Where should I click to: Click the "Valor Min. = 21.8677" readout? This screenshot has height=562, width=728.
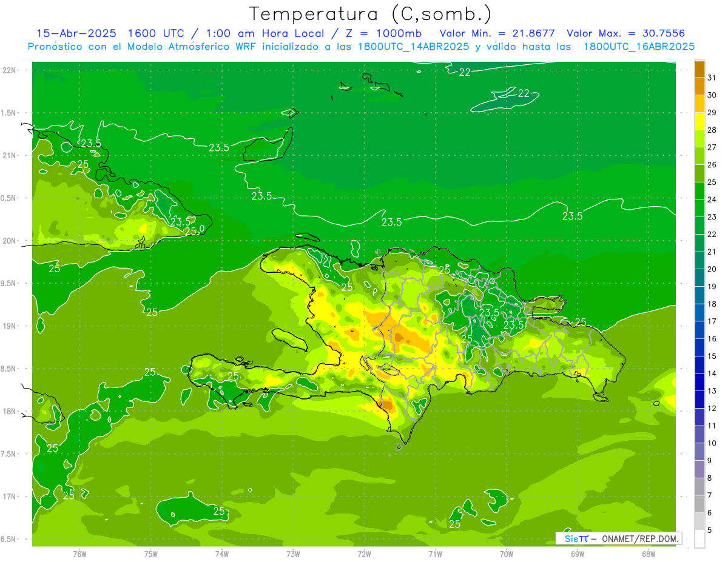[x=497, y=33]
